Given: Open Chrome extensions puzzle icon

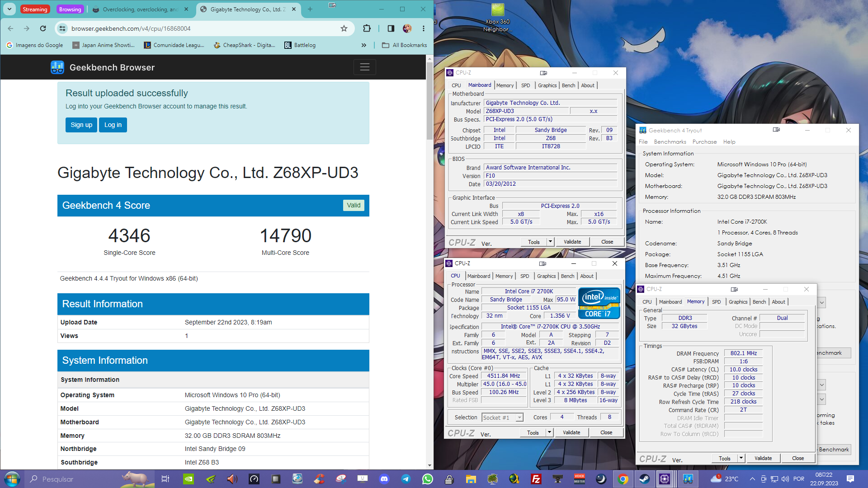Looking at the screenshot, I should (367, 28).
